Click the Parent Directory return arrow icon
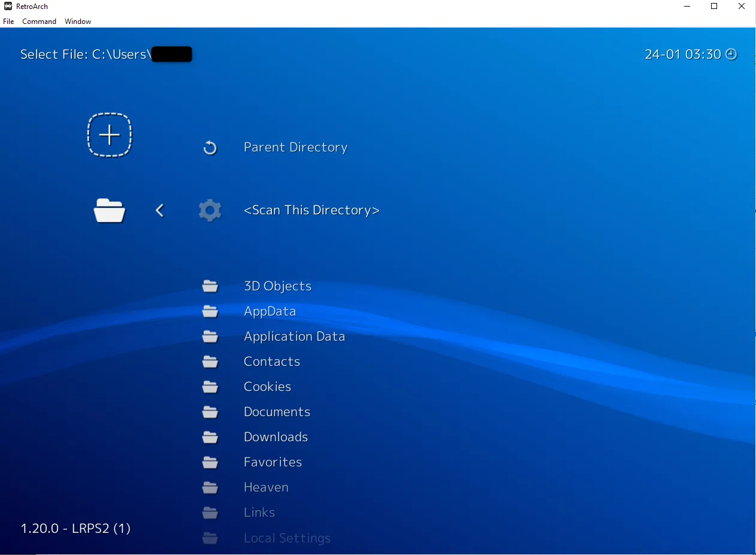756x555 pixels. [210, 147]
